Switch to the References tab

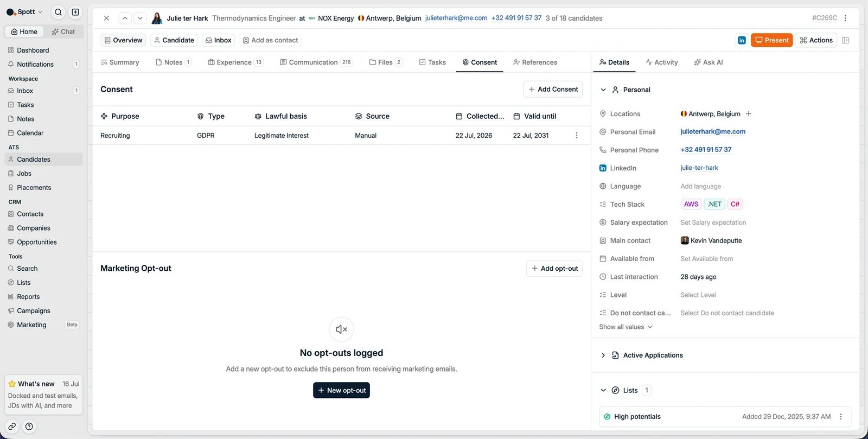pyautogui.click(x=535, y=62)
